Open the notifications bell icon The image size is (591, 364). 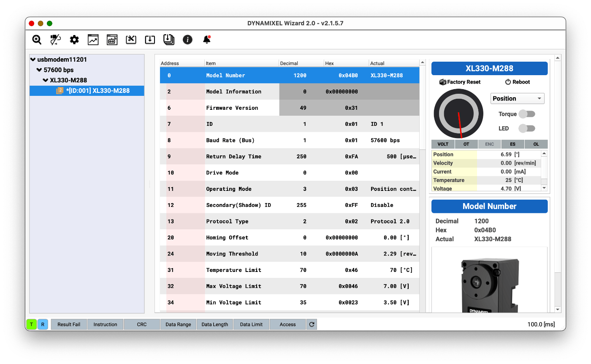[x=206, y=40]
